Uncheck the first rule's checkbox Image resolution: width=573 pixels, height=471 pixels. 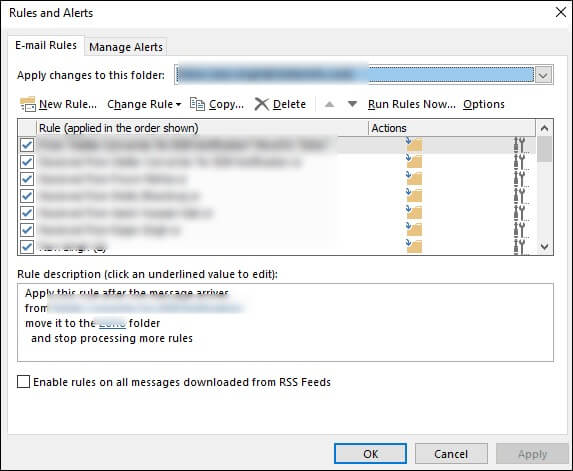pyautogui.click(x=27, y=145)
